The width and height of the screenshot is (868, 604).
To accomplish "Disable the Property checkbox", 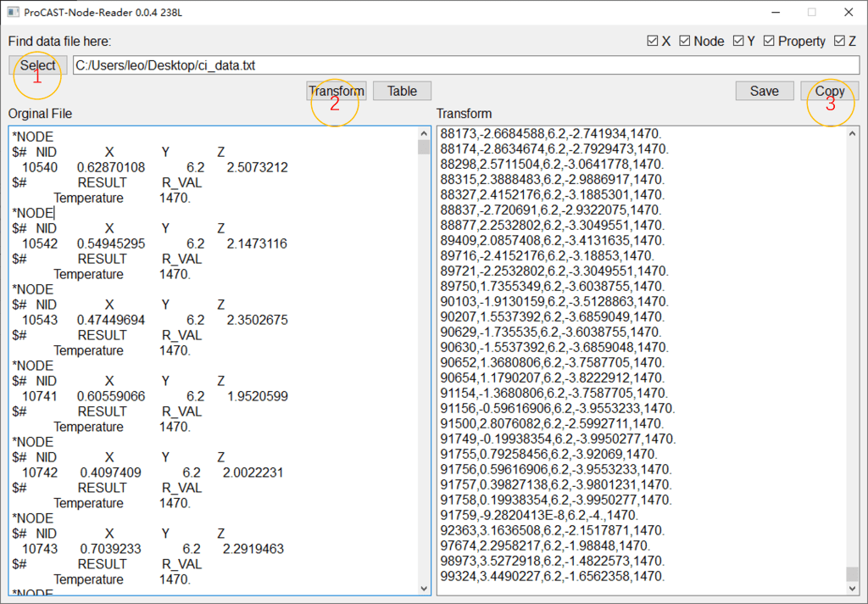I will click(x=769, y=41).
